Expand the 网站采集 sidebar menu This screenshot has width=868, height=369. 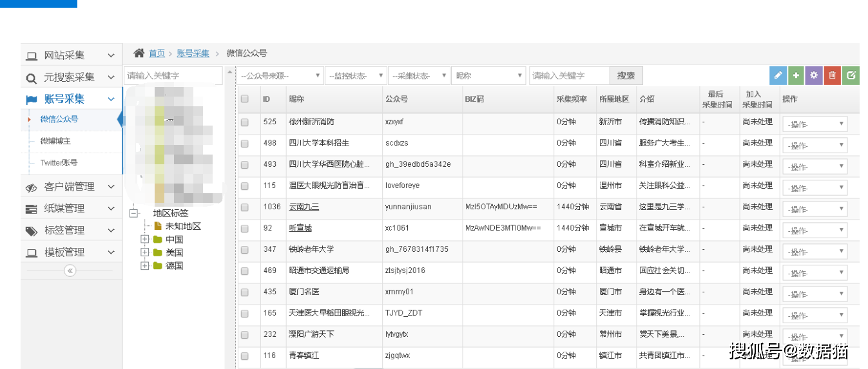point(71,55)
